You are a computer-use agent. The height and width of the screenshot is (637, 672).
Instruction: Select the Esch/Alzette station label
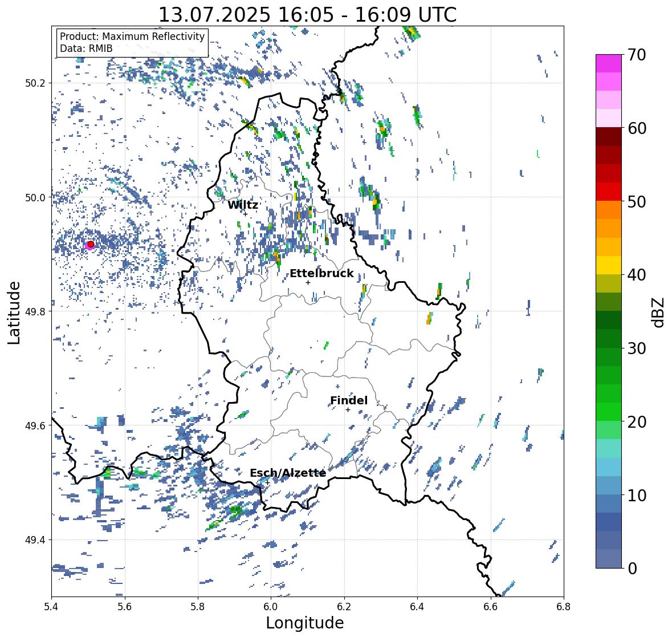click(x=288, y=473)
